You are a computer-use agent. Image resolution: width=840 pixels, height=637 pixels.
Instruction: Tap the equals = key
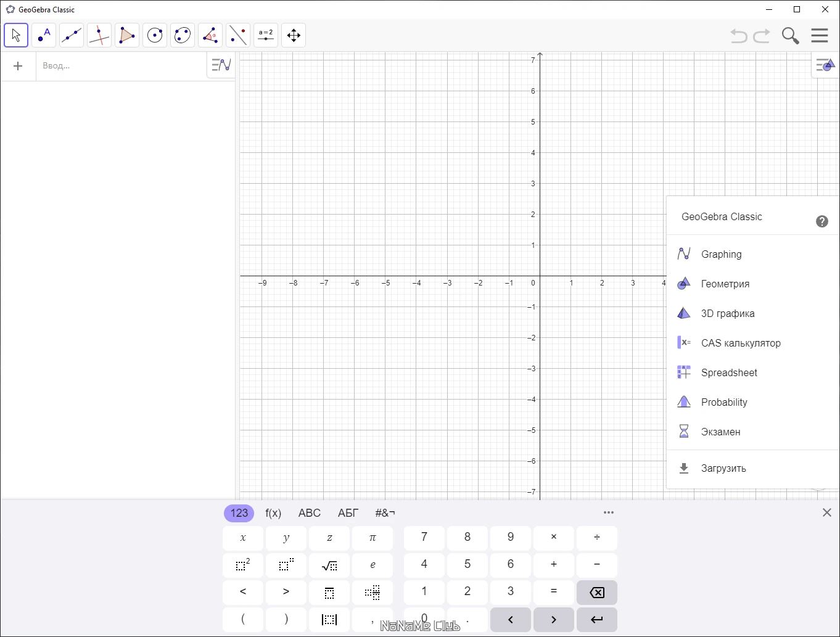click(554, 592)
